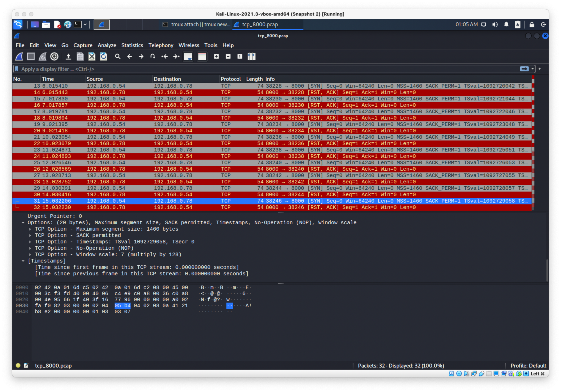Image resolution: width=561 pixels, height=392 pixels.
Task: Open the Statistics menu
Action: point(132,45)
